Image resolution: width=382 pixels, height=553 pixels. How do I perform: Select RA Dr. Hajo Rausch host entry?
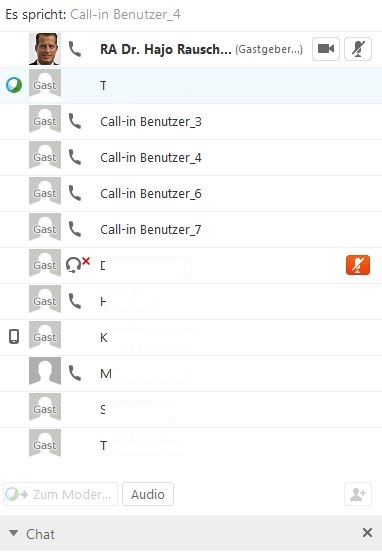[x=191, y=49]
